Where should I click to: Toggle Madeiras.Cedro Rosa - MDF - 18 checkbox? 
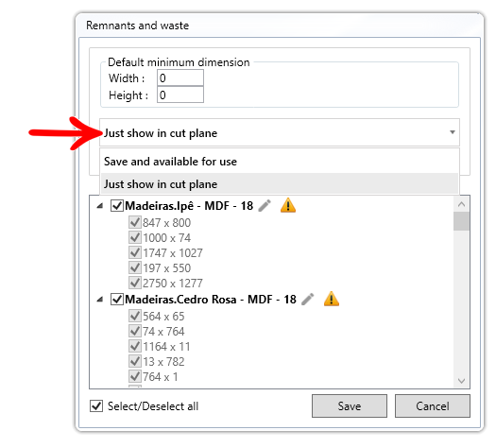tap(117, 299)
